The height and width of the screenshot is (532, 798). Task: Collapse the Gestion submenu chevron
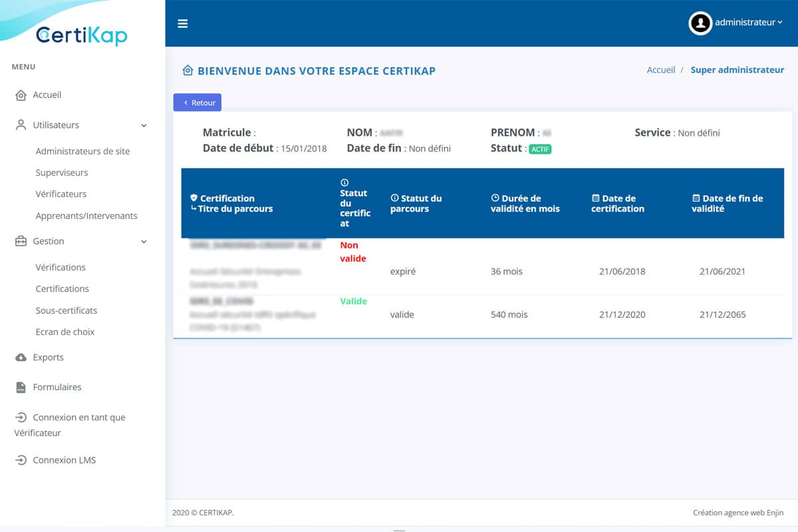coord(144,241)
